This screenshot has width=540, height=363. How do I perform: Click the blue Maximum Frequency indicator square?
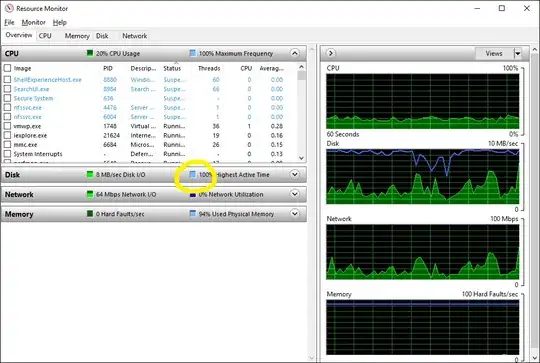tap(193, 53)
